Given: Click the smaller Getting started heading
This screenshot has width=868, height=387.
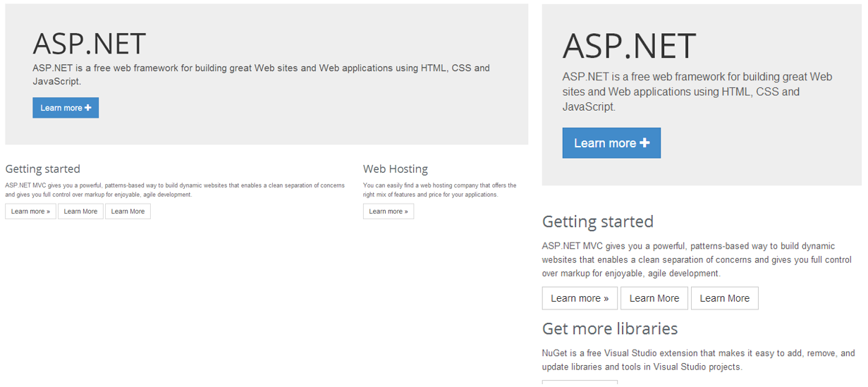Looking at the screenshot, I should click(42, 169).
